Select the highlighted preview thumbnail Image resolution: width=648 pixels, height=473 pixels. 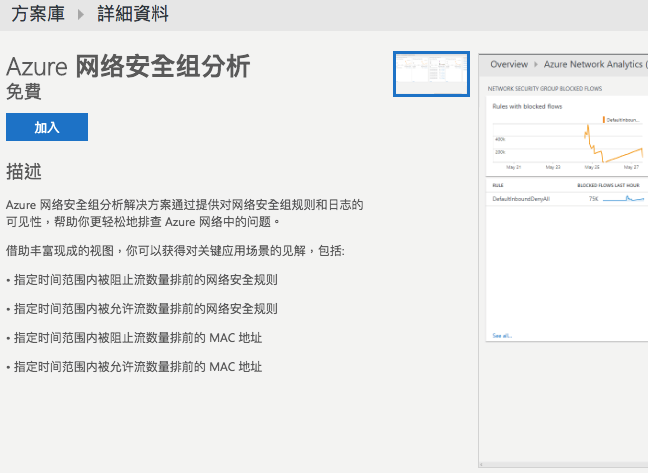431,74
